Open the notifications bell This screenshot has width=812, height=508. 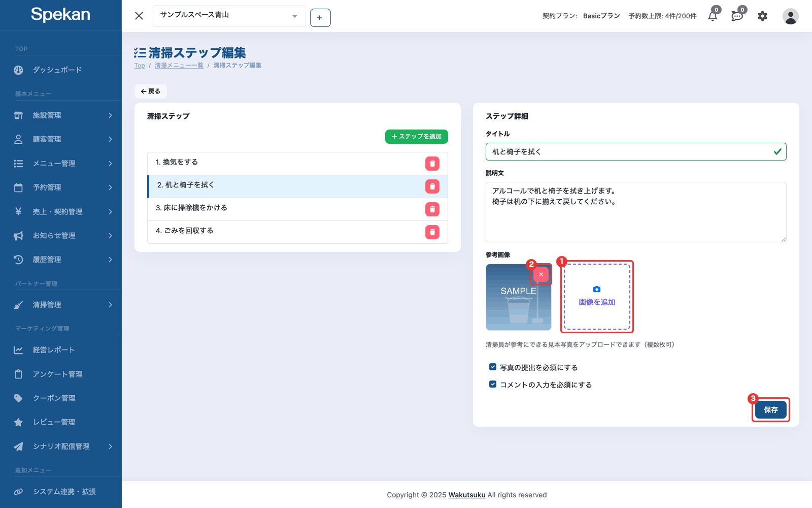pos(713,16)
